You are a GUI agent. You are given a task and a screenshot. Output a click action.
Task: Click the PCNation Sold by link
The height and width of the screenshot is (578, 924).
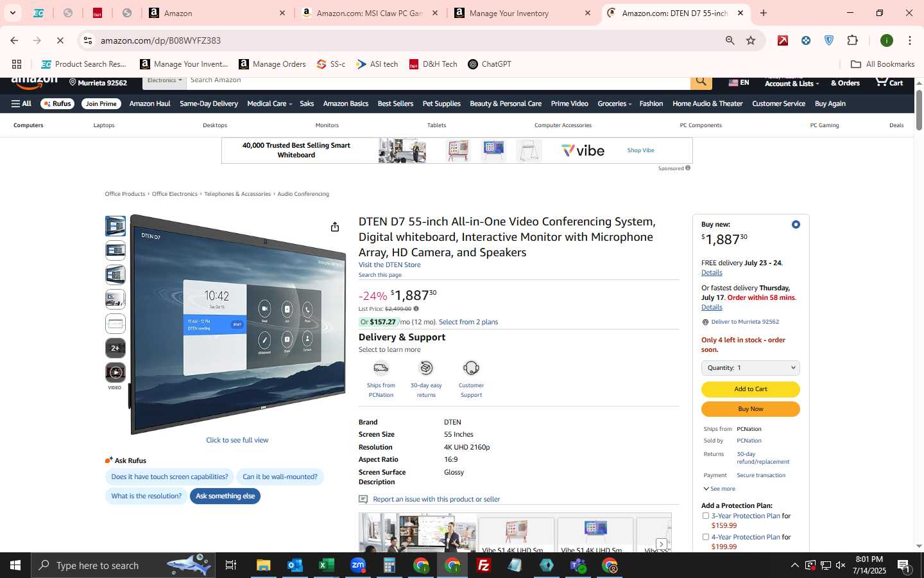(749, 441)
